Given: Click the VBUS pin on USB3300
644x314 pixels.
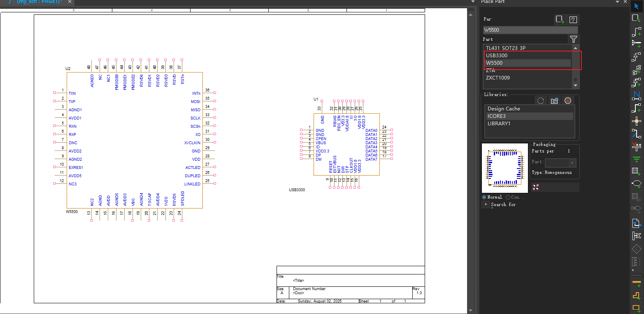Looking at the screenshot, I should click(321, 143).
